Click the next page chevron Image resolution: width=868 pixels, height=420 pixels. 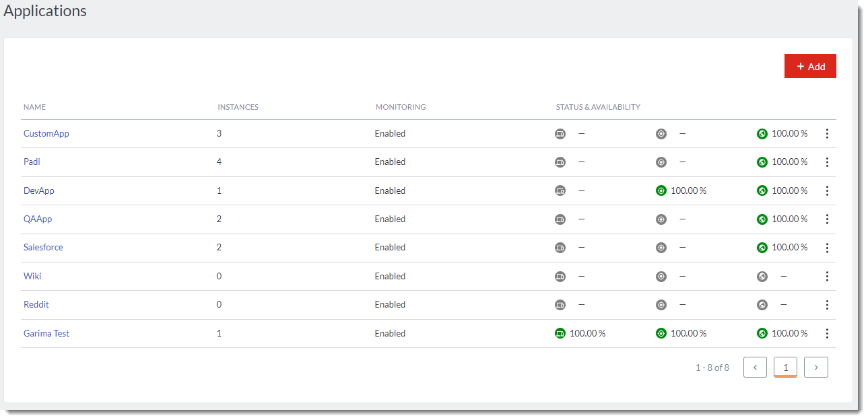tap(815, 367)
